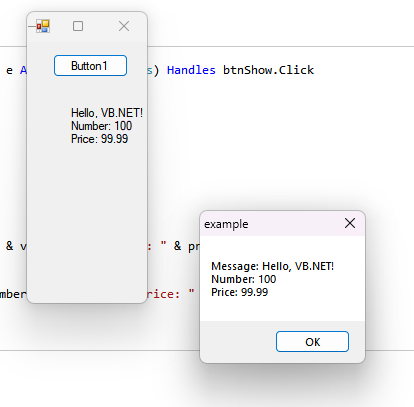Image resolution: width=414 pixels, height=407 pixels.
Task: Maximize the small form window
Action: (x=78, y=26)
